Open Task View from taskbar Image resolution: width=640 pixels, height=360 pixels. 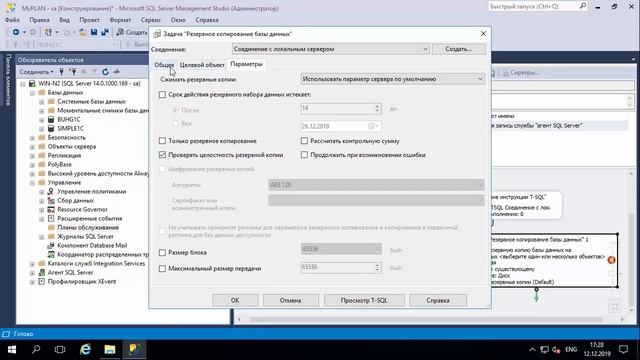pos(60,349)
